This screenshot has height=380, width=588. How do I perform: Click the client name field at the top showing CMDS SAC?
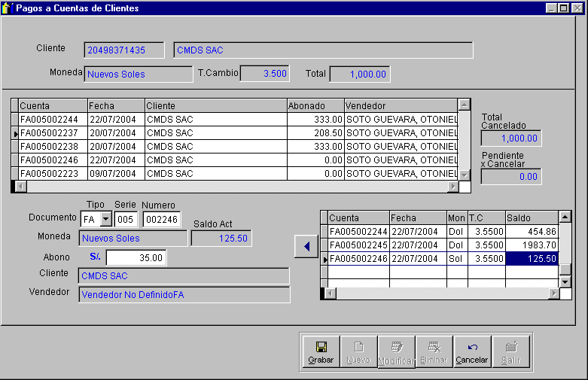(323, 50)
